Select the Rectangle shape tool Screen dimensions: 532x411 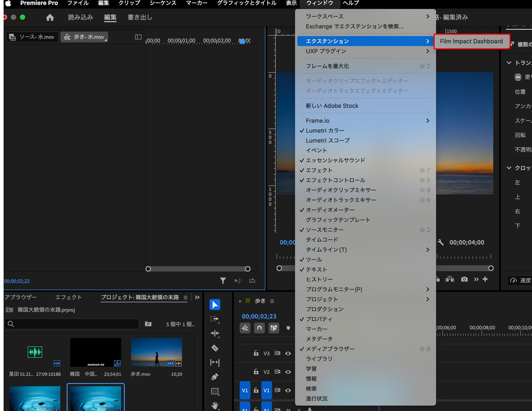(215, 391)
